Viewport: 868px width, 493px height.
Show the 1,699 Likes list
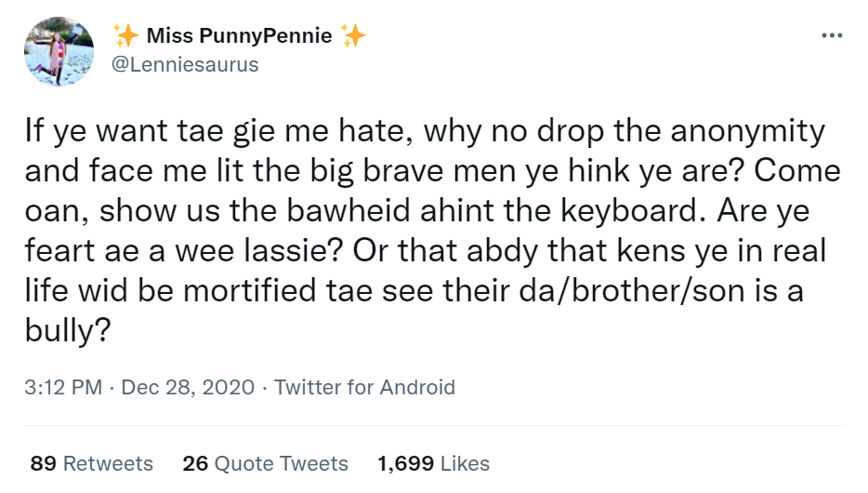click(434, 463)
